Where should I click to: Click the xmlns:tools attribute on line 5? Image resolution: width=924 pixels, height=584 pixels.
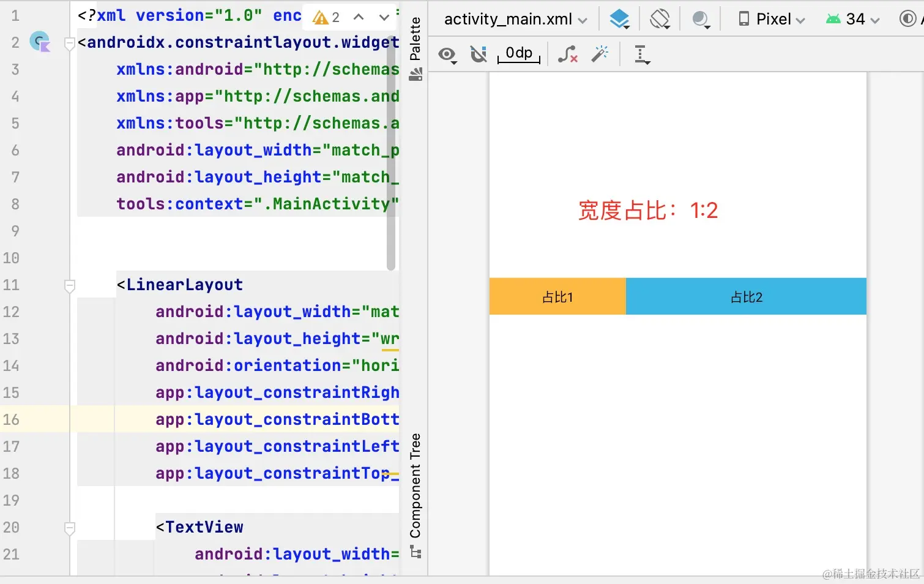(x=258, y=123)
